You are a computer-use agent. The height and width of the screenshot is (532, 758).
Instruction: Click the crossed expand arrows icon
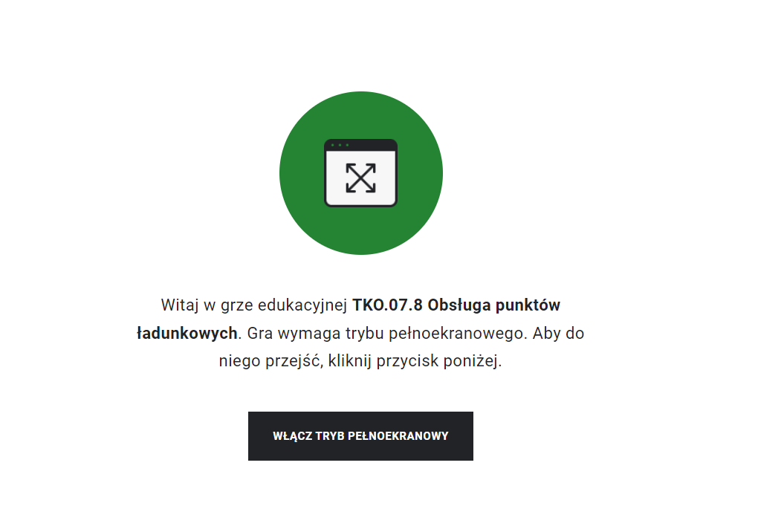360,178
